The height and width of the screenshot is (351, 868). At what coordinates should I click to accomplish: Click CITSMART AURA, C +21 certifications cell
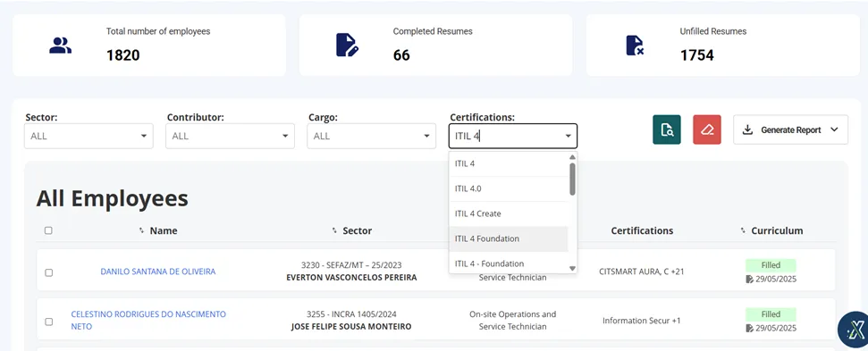point(642,272)
